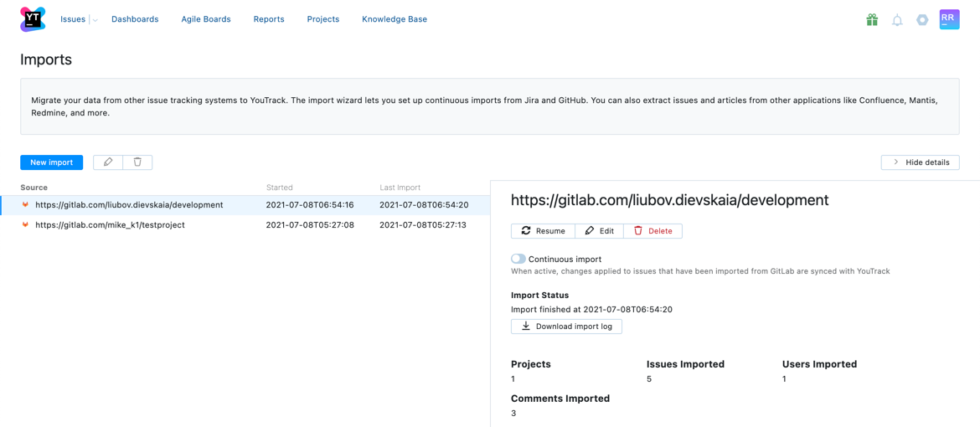Click the New import button

tap(51, 162)
